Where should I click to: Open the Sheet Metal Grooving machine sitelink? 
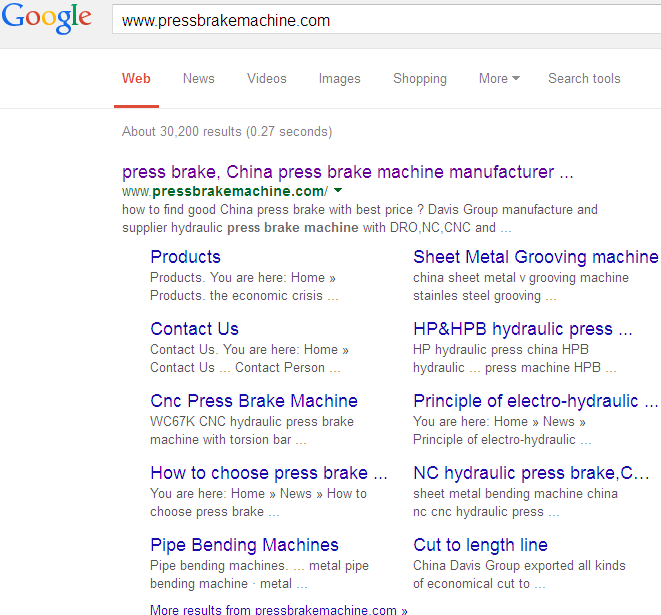pos(536,257)
